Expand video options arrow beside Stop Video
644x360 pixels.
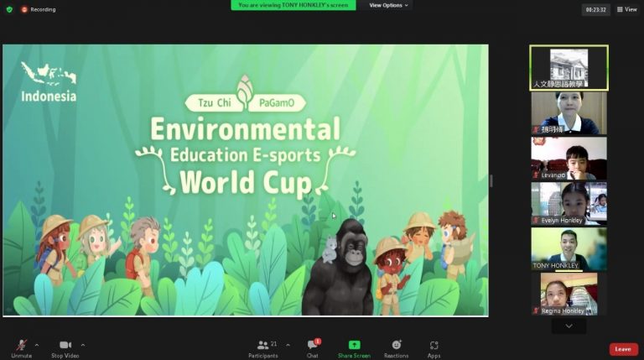(x=82, y=345)
